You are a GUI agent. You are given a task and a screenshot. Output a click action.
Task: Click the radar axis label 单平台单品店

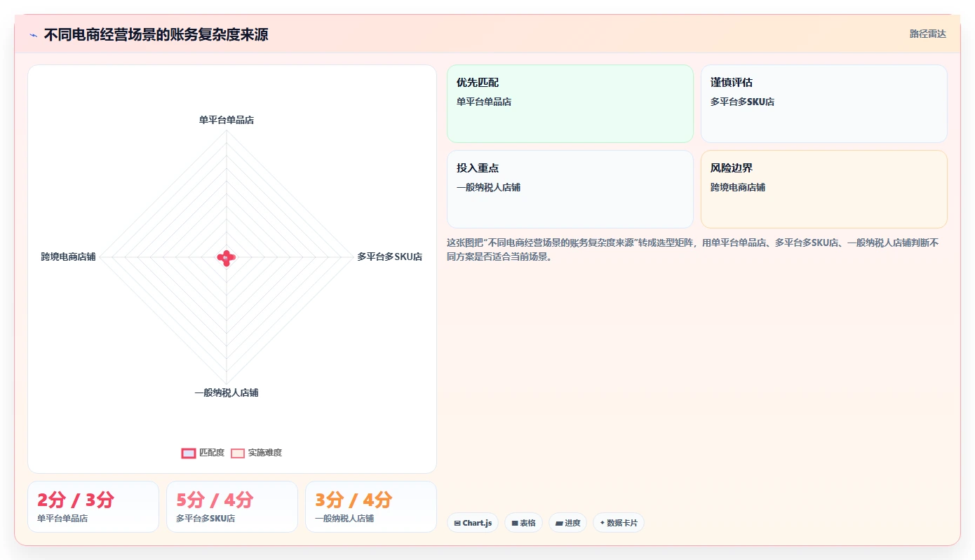227,120
